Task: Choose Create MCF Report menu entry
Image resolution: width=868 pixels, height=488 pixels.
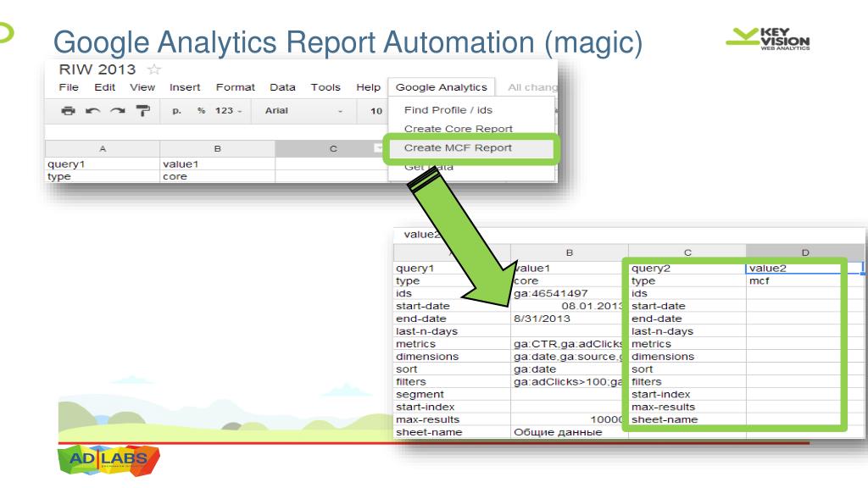Action: pyautogui.click(x=458, y=147)
